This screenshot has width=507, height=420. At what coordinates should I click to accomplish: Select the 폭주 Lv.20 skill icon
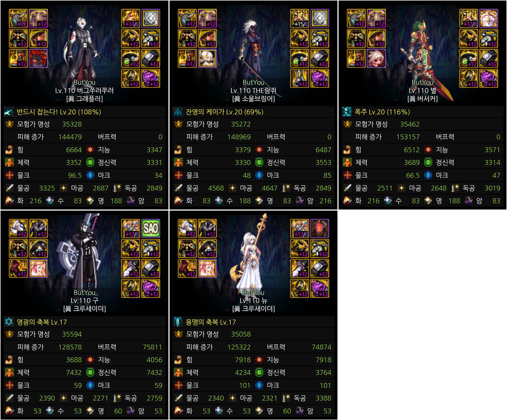point(347,112)
